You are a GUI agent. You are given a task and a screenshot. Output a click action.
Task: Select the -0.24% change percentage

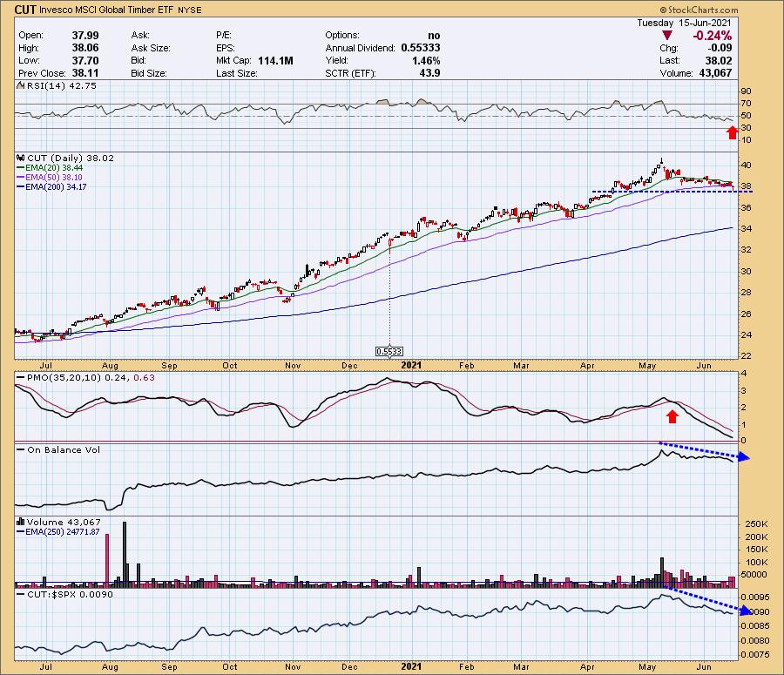pyautogui.click(x=712, y=36)
